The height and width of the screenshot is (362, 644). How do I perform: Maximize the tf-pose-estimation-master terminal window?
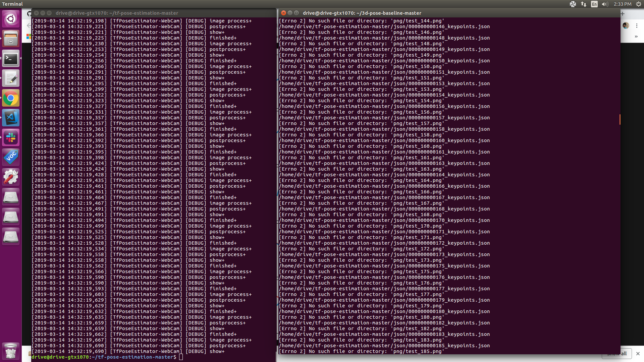[49, 13]
